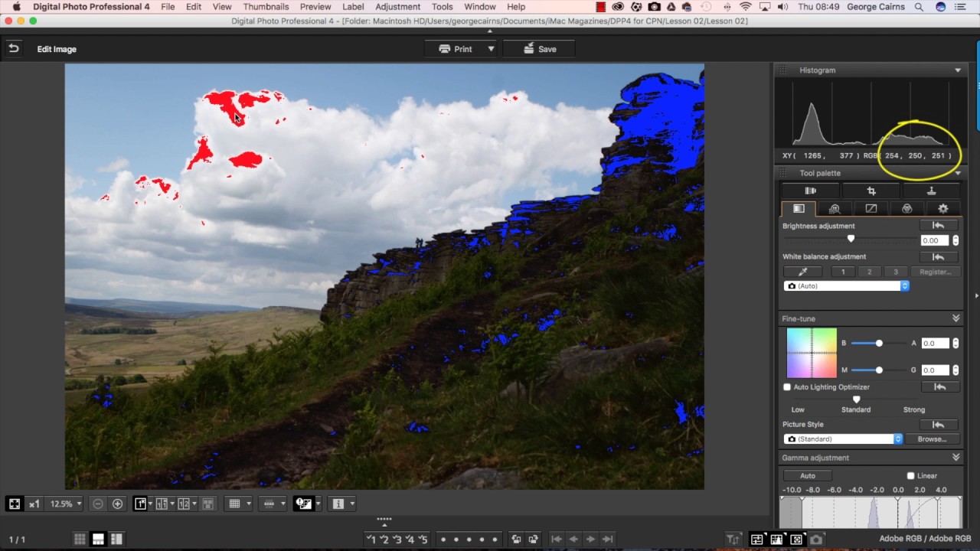The image size is (980, 551).
Task: Open zoom percentage 12.5% dropdown
Action: (66, 504)
